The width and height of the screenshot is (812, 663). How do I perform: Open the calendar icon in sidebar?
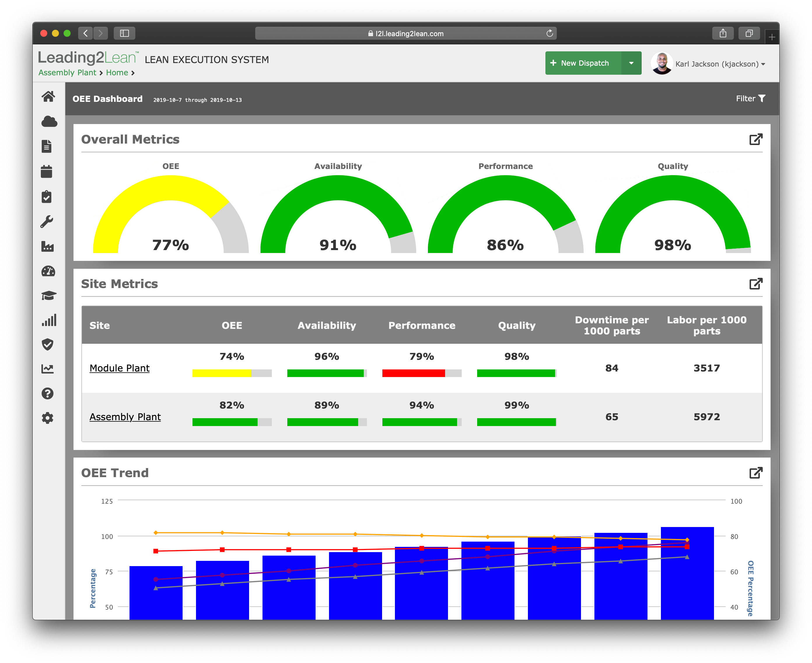pyautogui.click(x=47, y=172)
